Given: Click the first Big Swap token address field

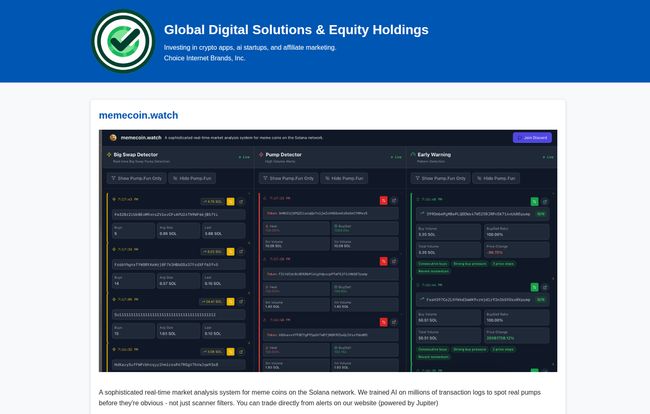Looking at the screenshot, I should [x=179, y=215].
